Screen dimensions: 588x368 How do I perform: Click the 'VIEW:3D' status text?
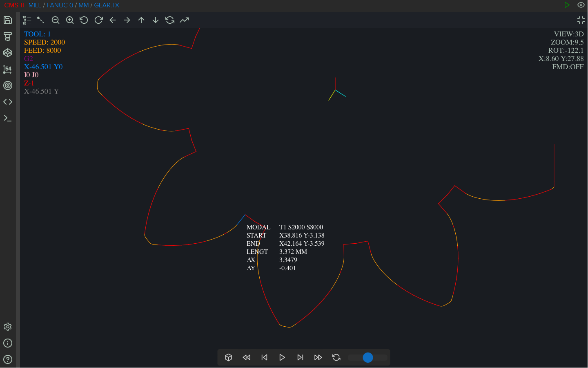click(569, 34)
